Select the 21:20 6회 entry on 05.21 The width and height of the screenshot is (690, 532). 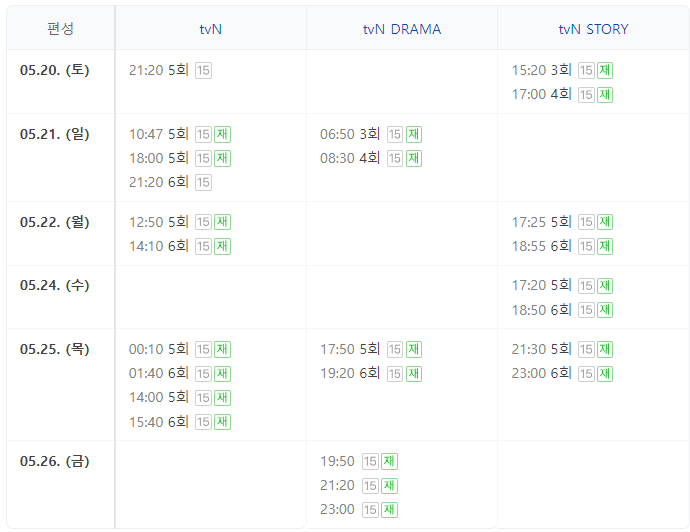click(x=159, y=182)
